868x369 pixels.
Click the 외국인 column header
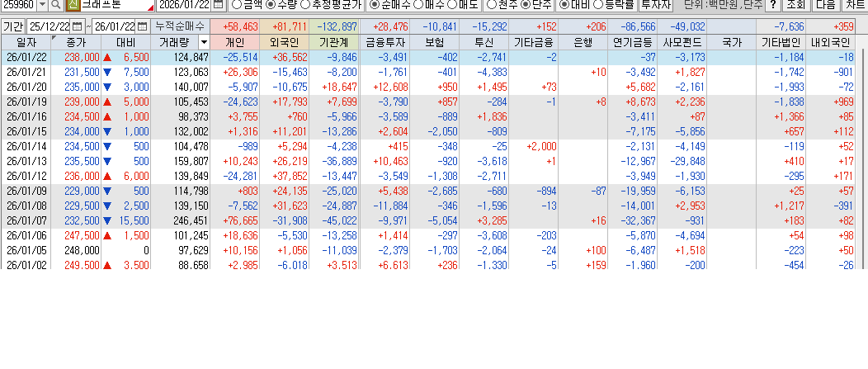coord(285,41)
